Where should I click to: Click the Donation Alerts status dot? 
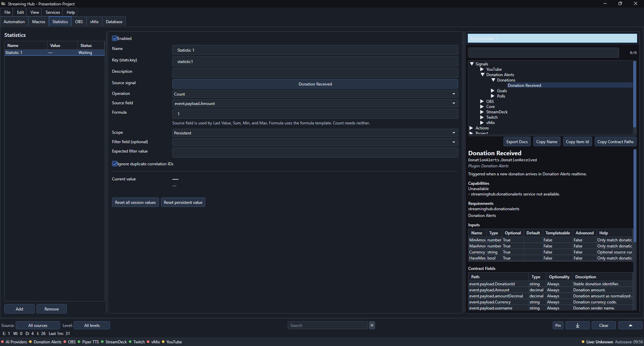[31, 342]
